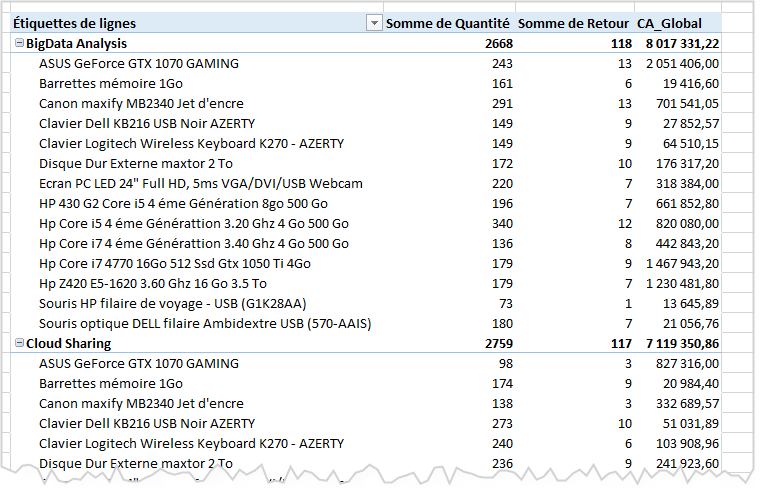Viewport: 770px width, 500px height.
Task: Select the BigData Analysis row label
Action: (x=76, y=43)
